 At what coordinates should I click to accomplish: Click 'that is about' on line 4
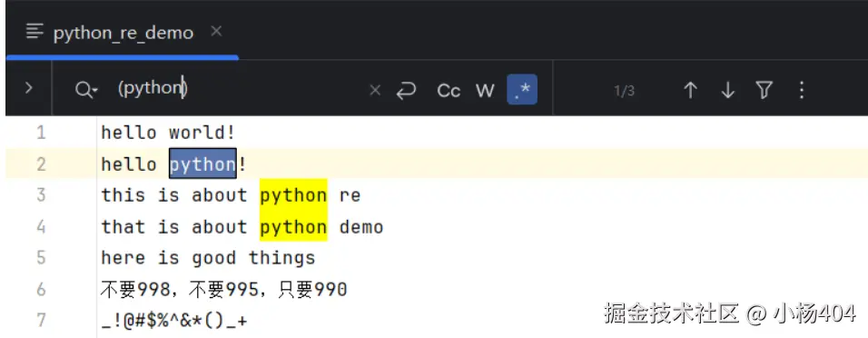point(173,226)
